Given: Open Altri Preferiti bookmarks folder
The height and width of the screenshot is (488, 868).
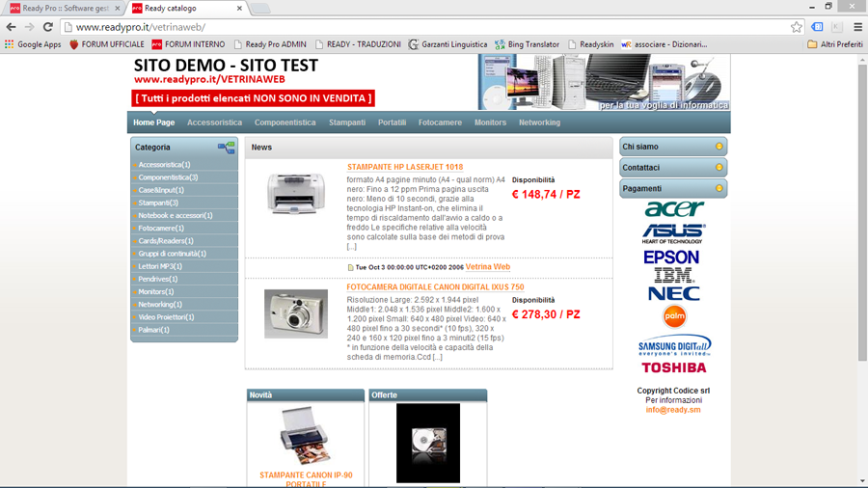Looking at the screenshot, I should [x=835, y=44].
